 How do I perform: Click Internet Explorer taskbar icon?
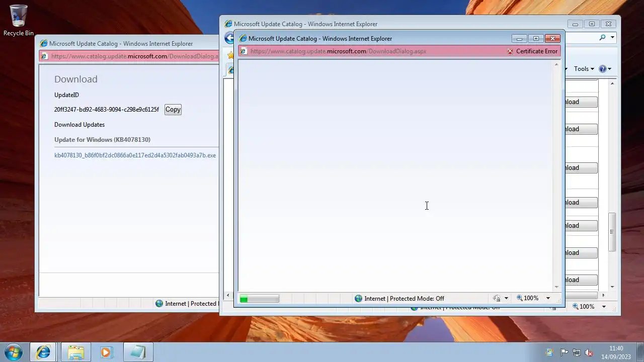(43, 352)
